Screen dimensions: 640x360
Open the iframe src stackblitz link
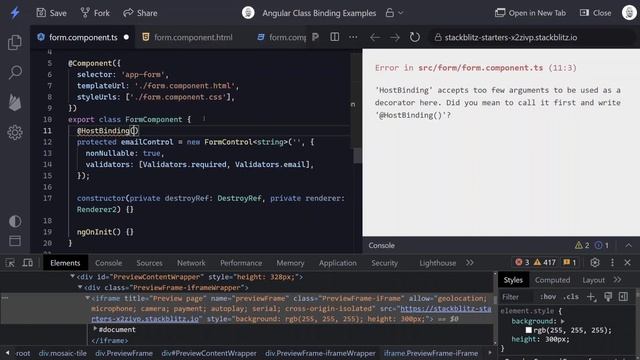click(291, 314)
